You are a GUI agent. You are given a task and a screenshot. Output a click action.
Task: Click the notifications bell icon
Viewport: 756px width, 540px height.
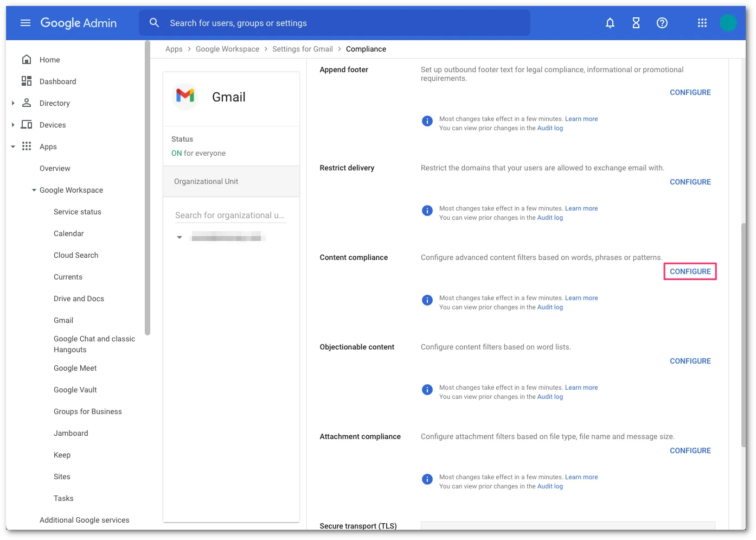pos(610,23)
